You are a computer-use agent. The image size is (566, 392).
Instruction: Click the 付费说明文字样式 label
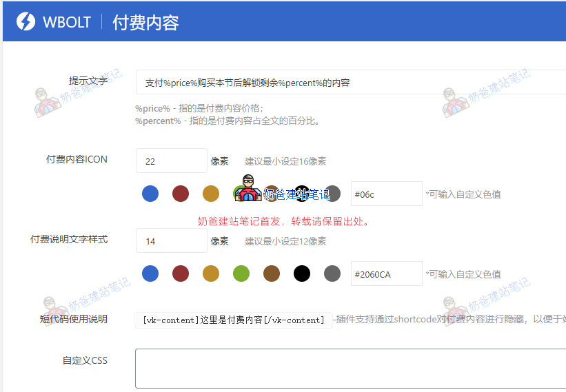click(69, 239)
